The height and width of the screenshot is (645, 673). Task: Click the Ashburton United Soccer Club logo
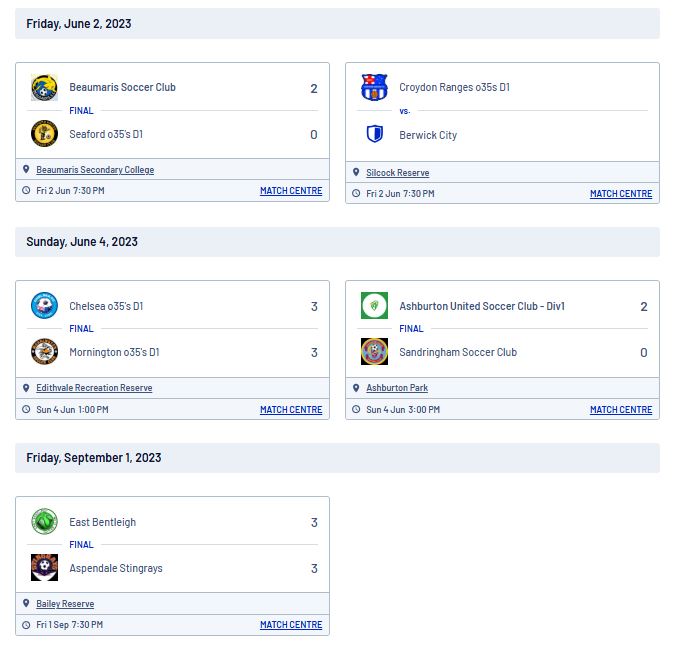click(374, 306)
